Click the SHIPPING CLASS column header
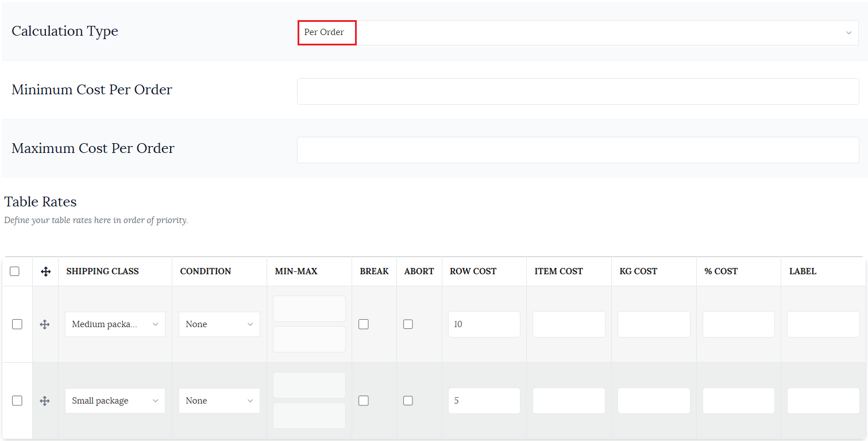Screen dimensions: 868x441 pos(102,271)
